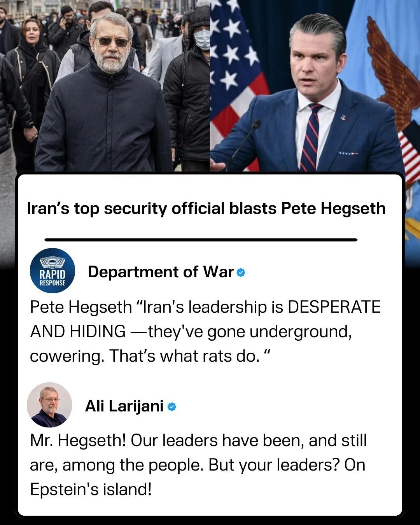The image size is (420, 525).
Task: Click the verified badge beside Ali Larijani
Action: pyautogui.click(x=172, y=407)
